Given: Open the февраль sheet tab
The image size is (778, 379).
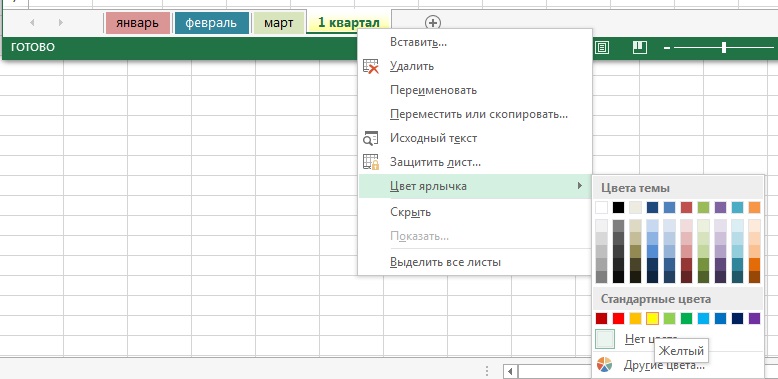Looking at the screenshot, I should point(211,23).
